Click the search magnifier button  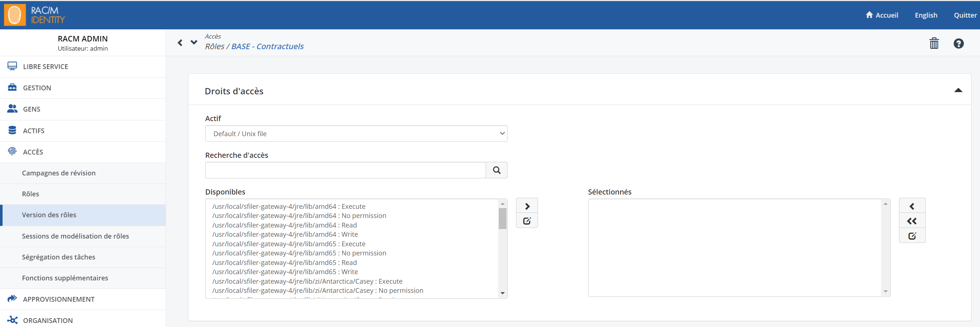coord(497,170)
